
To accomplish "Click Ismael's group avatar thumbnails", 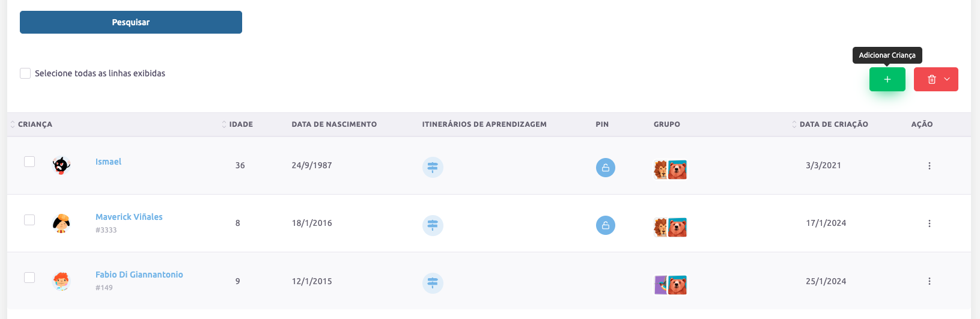I will (670, 169).
